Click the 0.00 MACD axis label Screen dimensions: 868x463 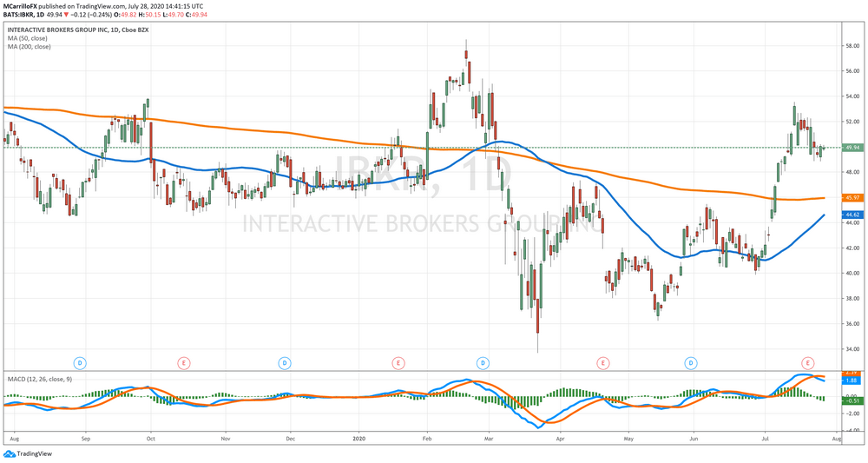852,395
